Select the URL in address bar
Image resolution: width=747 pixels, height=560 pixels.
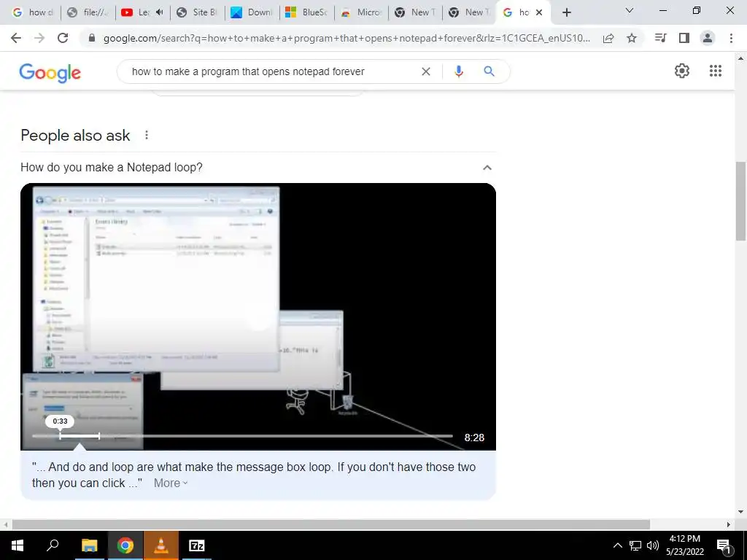(347, 38)
